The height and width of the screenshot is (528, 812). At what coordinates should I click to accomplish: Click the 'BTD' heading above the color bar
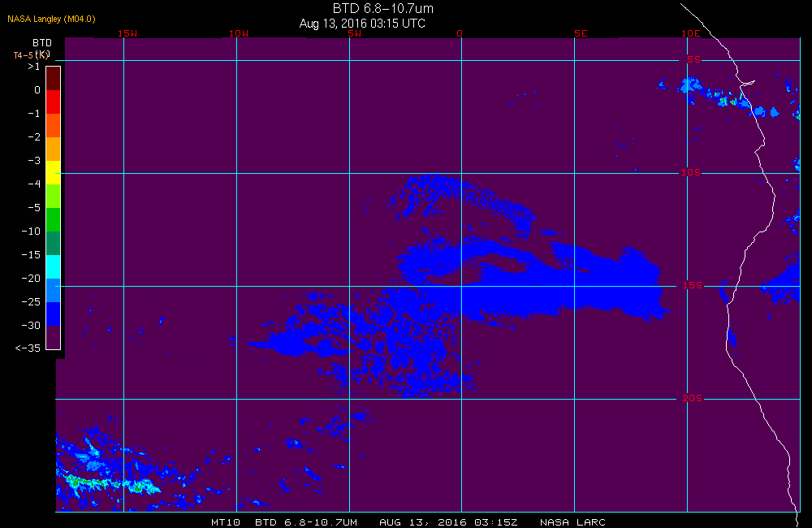tap(42, 42)
